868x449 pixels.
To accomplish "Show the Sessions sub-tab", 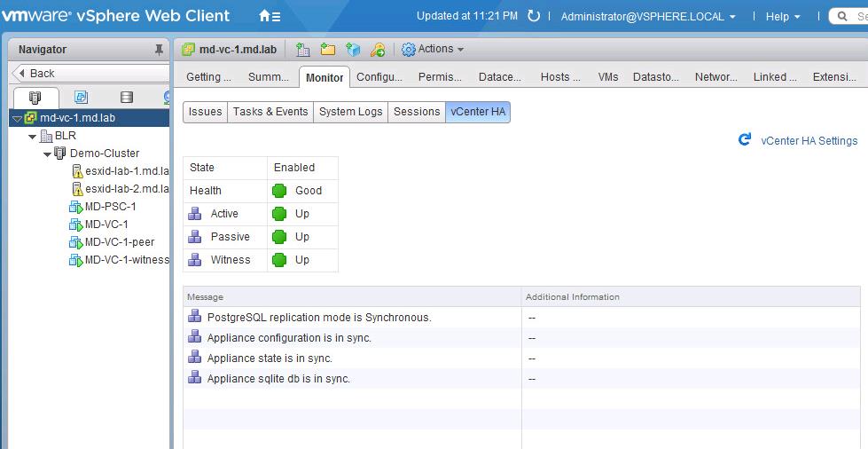I will coord(417,112).
